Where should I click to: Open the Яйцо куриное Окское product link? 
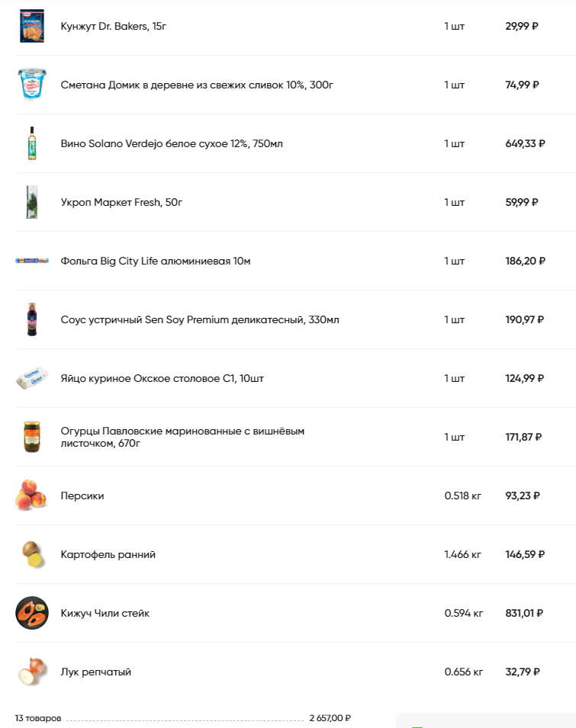pyautogui.click(x=162, y=378)
